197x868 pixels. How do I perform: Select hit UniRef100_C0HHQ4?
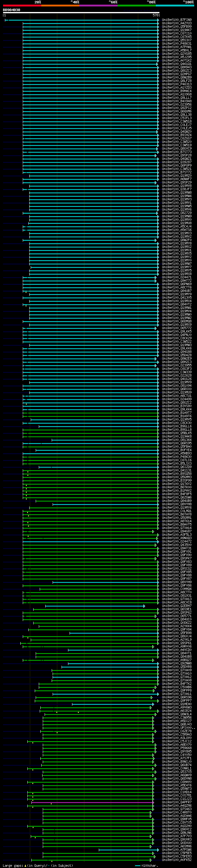pos(176,589)
